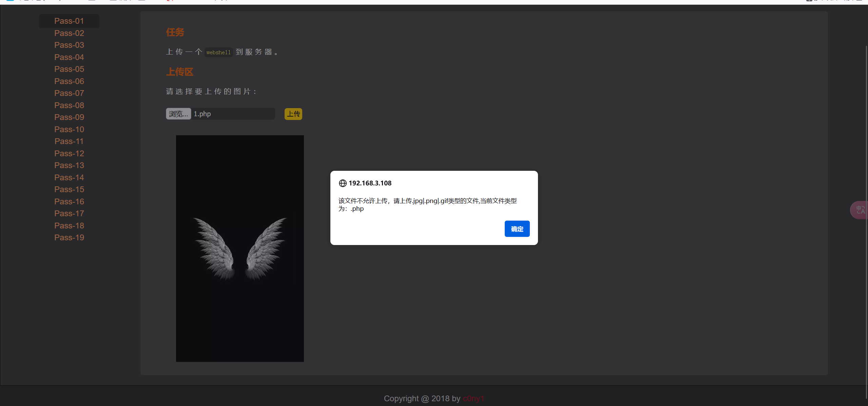Open Pass-02 in the sidebar

click(x=69, y=33)
